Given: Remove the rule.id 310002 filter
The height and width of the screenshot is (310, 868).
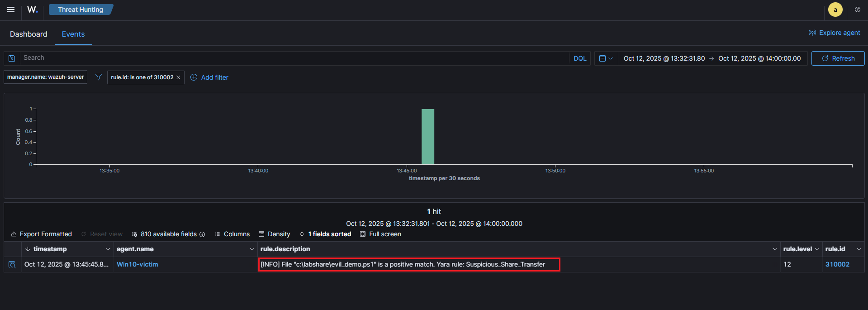Looking at the screenshot, I should coord(178,77).
